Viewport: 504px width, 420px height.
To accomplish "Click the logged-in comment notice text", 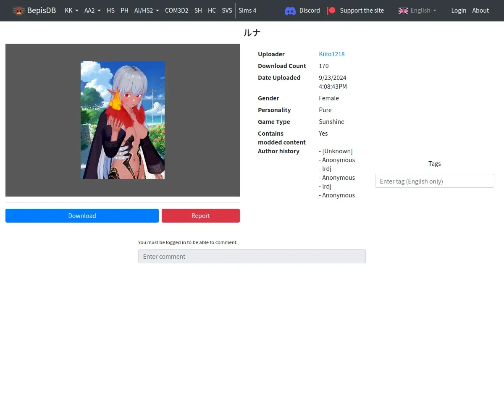I will [x=188, y=242].
